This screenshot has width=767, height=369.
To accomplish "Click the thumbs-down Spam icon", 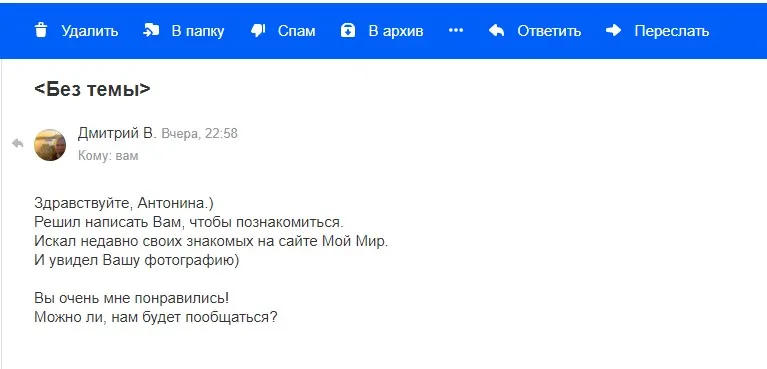I will (x=258, y=31).
